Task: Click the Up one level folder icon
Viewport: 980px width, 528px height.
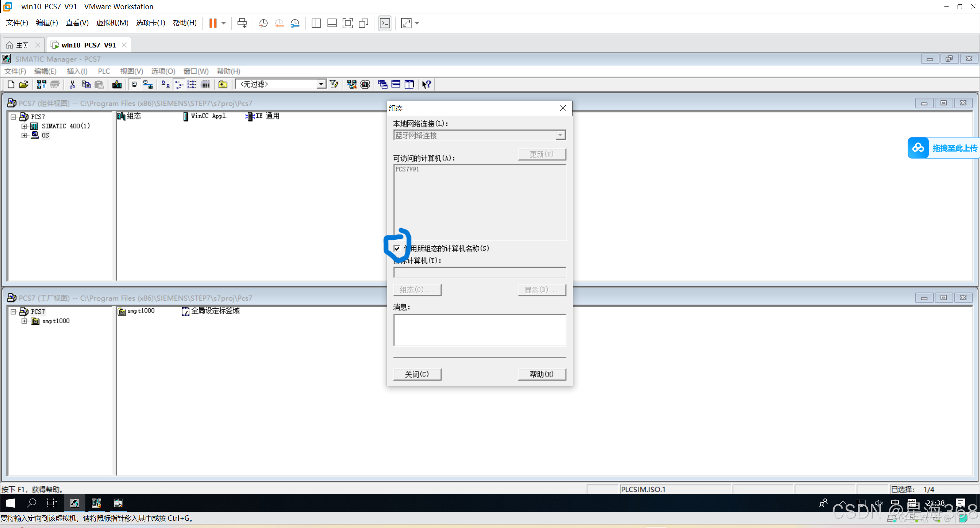Action: tap(223, 84)
